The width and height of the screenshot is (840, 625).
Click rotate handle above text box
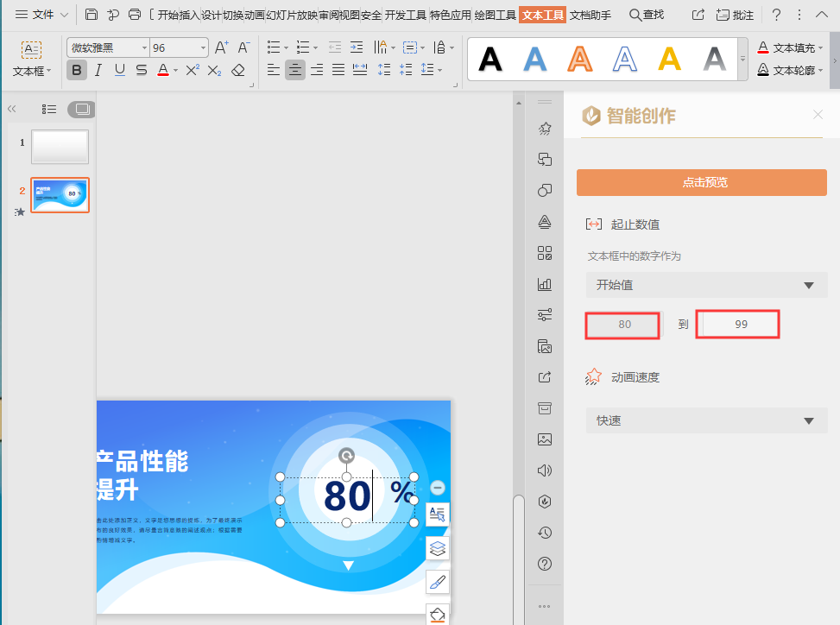click(346, 456)
